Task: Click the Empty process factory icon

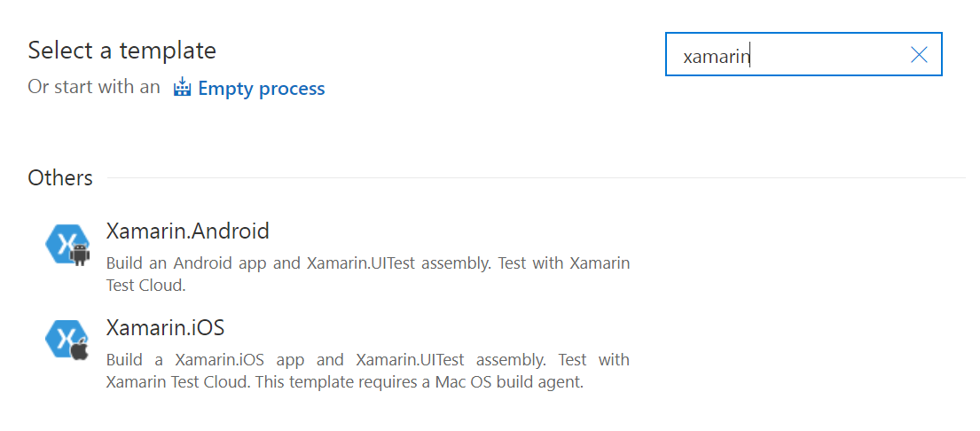Action: click(x=182, y=88)
